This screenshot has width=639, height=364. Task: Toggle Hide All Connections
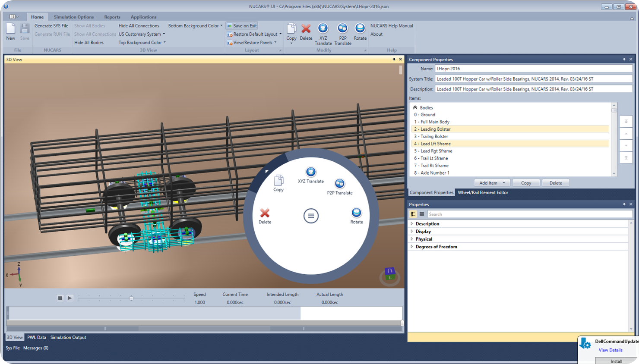point(139,26)
